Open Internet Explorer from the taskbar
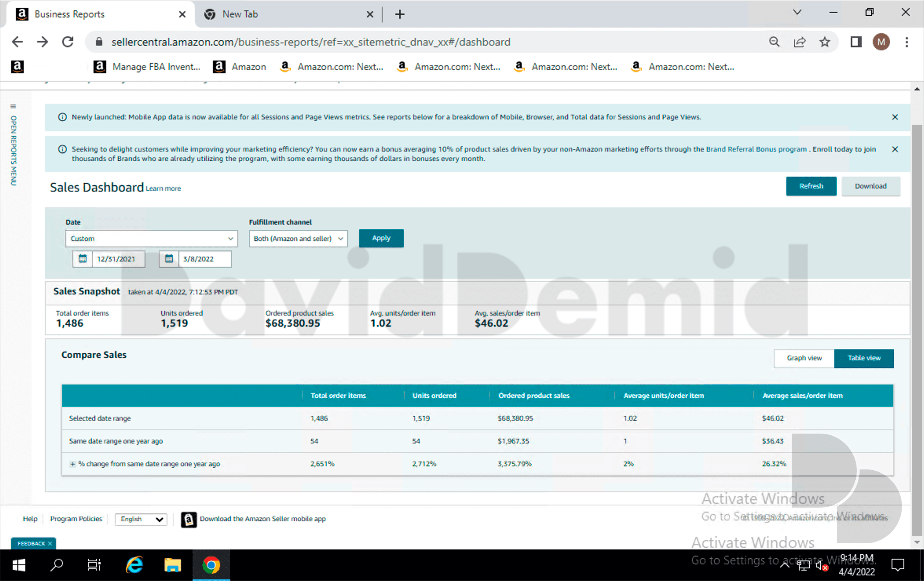The image size is (924, 581). point(134,565)
